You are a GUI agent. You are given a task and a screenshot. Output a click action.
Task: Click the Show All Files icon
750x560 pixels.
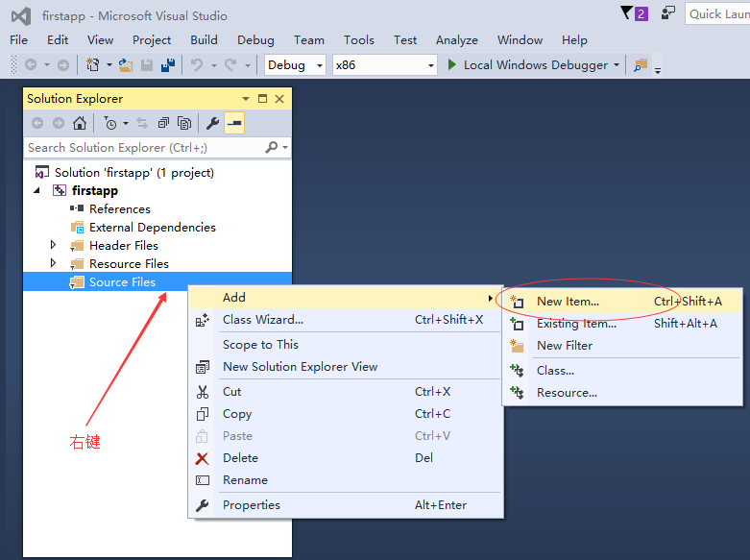point(183,123)
